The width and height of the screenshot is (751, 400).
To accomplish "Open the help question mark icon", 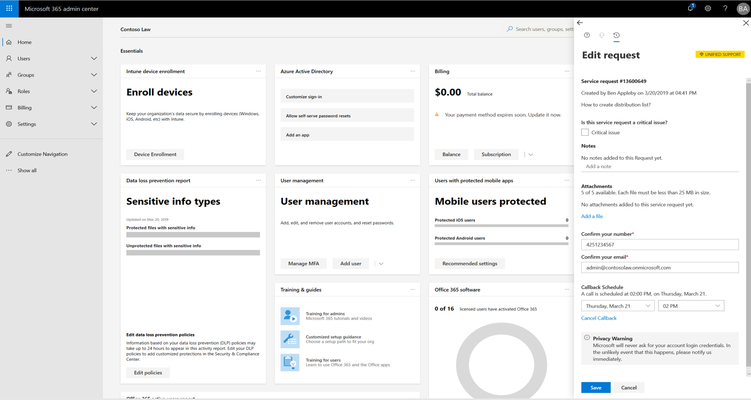I will [x=725, y=8].
